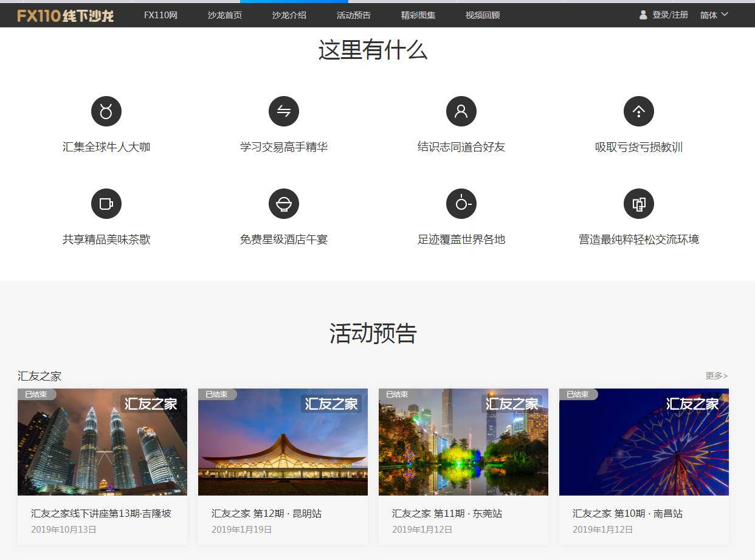Click the bull icon above 汇集全球牛人大咖

click(106, 111)
